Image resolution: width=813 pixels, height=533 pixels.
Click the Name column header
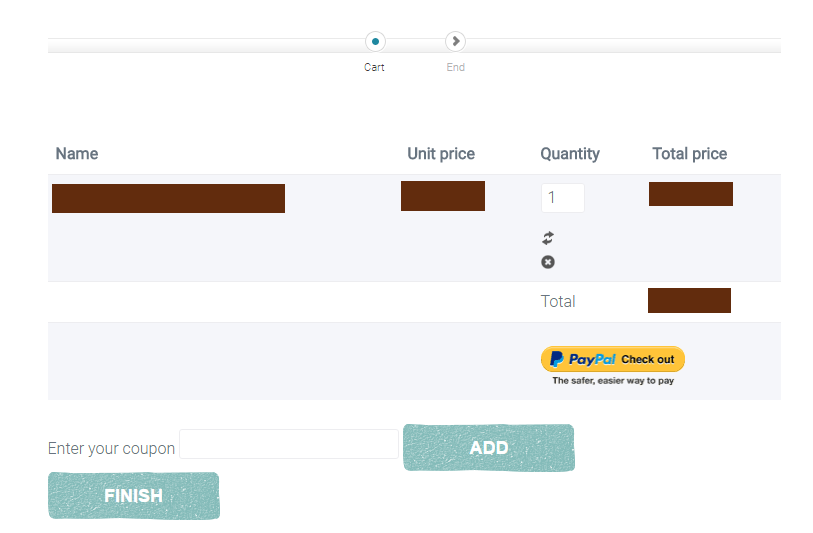click(77, 154)
